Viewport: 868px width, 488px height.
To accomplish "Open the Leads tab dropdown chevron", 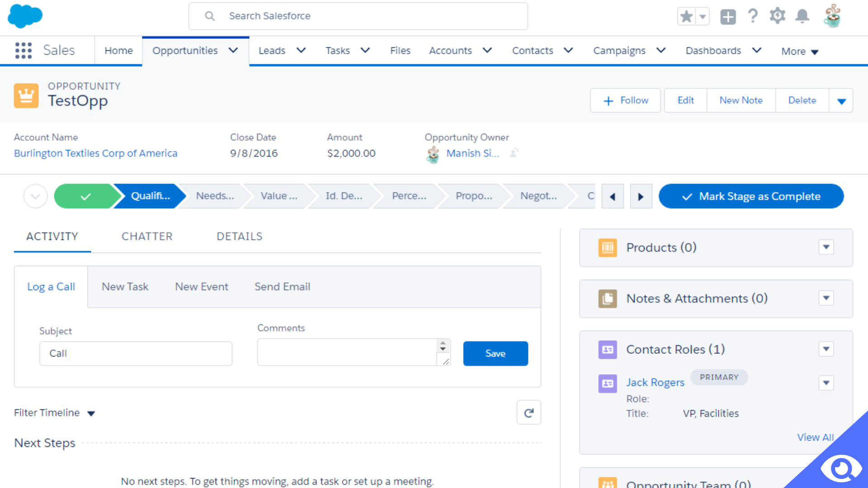I will [301, 51].
